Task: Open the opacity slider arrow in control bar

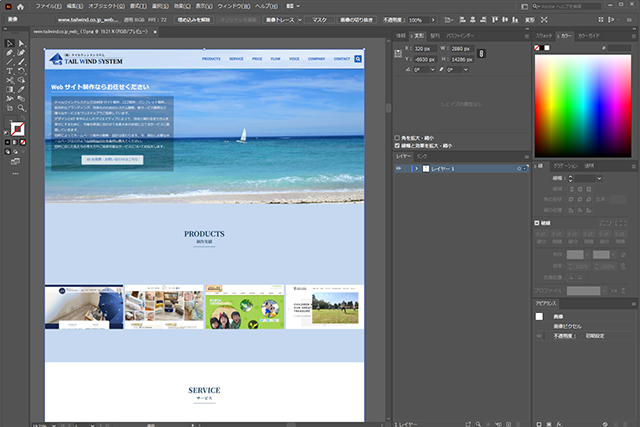Action: click(433, 20)
